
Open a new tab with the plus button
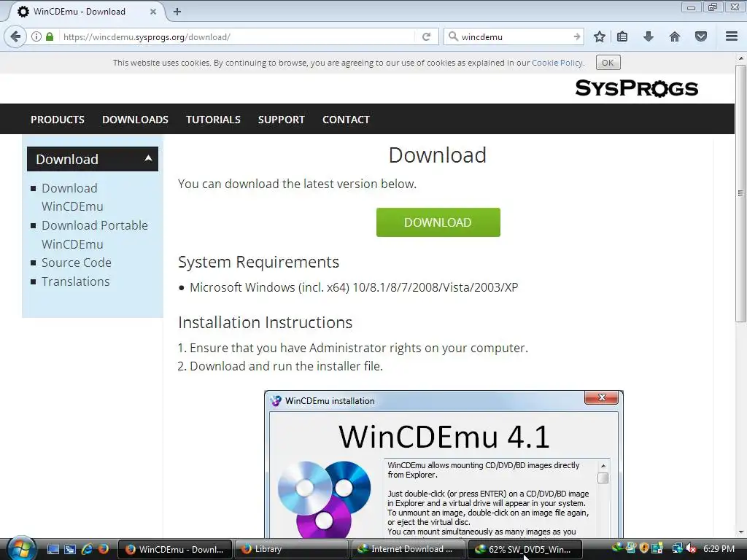177,12
